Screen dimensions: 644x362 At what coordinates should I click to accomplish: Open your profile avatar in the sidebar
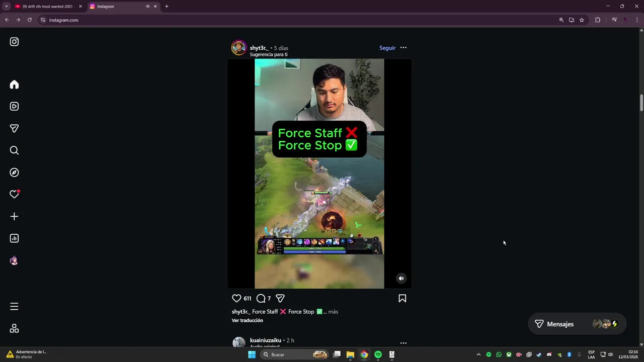(x=14, y=260)
